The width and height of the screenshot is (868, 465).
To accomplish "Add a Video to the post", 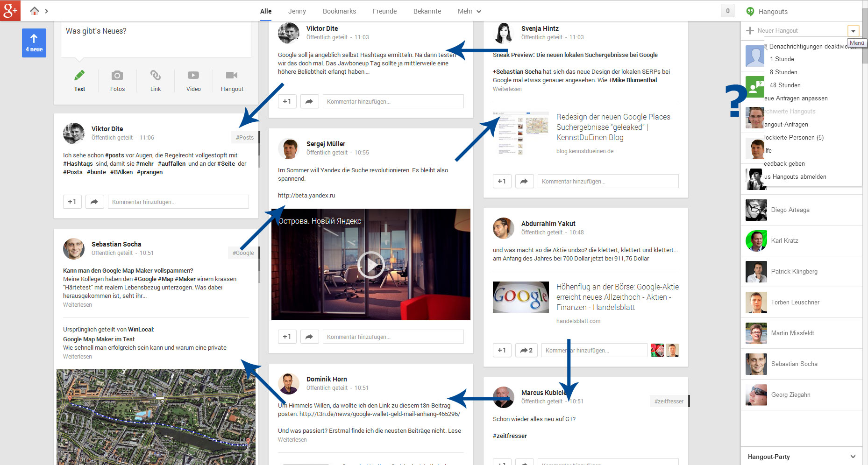I will (193, 75).
